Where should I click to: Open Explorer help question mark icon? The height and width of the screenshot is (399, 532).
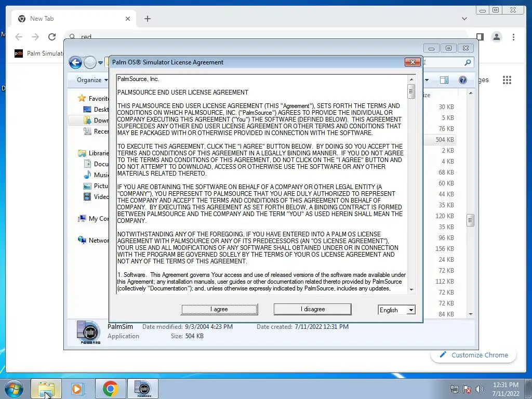462,79
